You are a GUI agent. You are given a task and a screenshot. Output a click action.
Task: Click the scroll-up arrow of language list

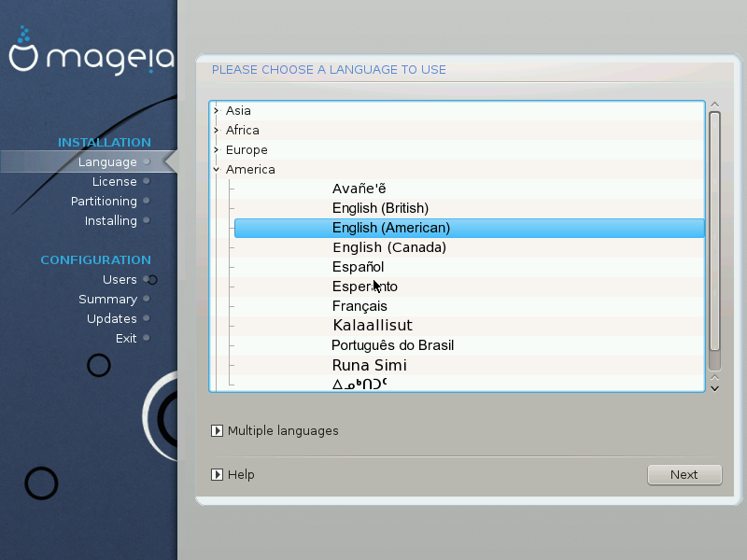714,105
